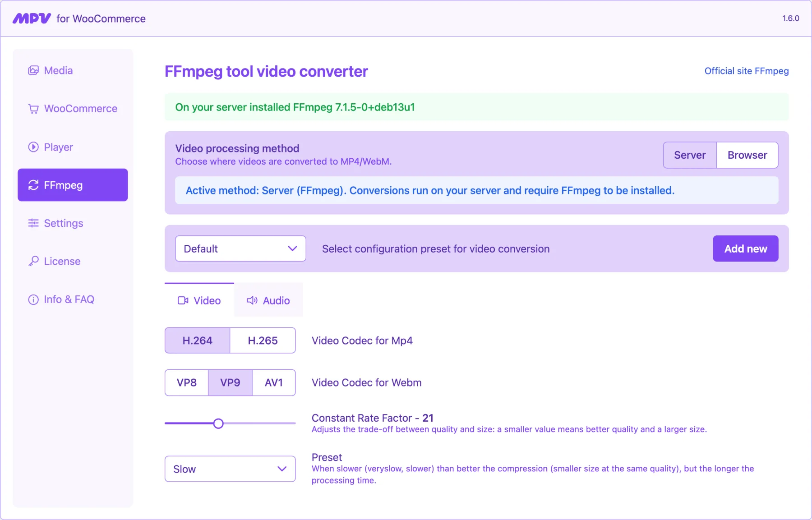This screenshot has height=520, width=812.
Task: Click the Add new preset button
Action: click(x=746, y=248)
